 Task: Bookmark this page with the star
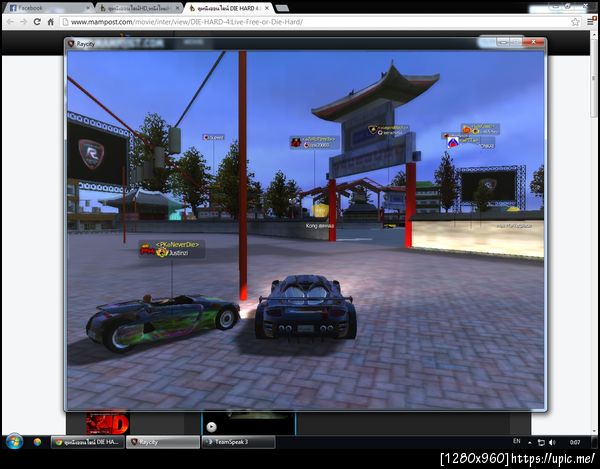point(575,22)
